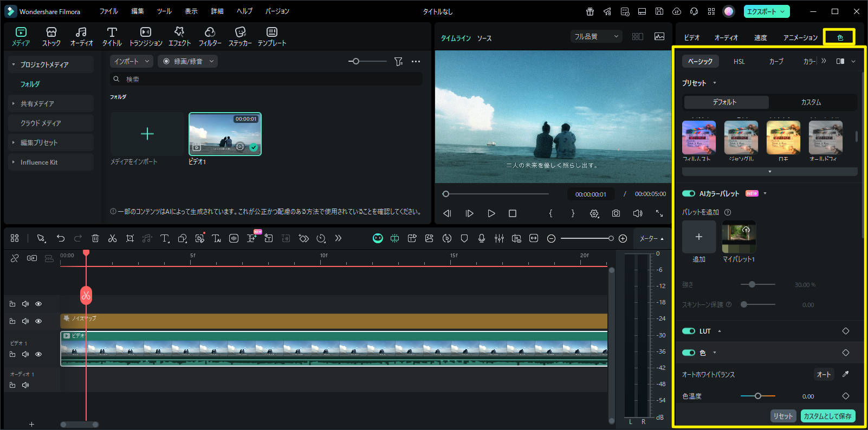The height and width of the screenshot is (430, 868).
Task: Click the filter icon in media panel
Action: (398, 62)
